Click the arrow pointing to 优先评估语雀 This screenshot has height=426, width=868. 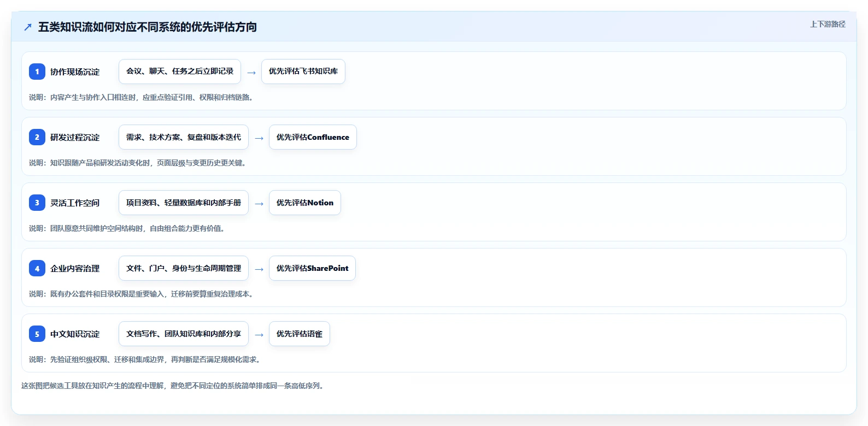click(259, 335)
